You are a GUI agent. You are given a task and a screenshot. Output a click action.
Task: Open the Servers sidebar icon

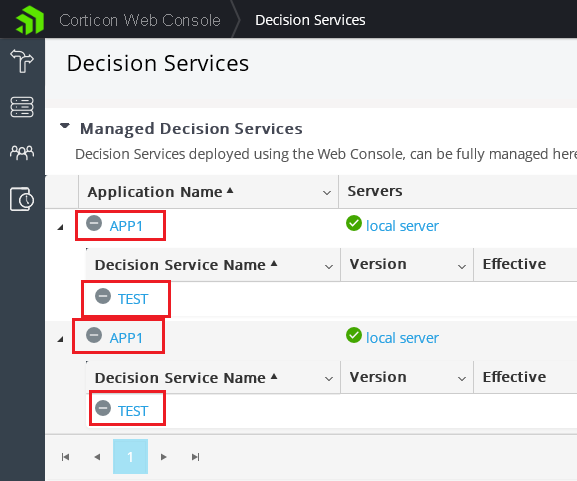(22, 107)
